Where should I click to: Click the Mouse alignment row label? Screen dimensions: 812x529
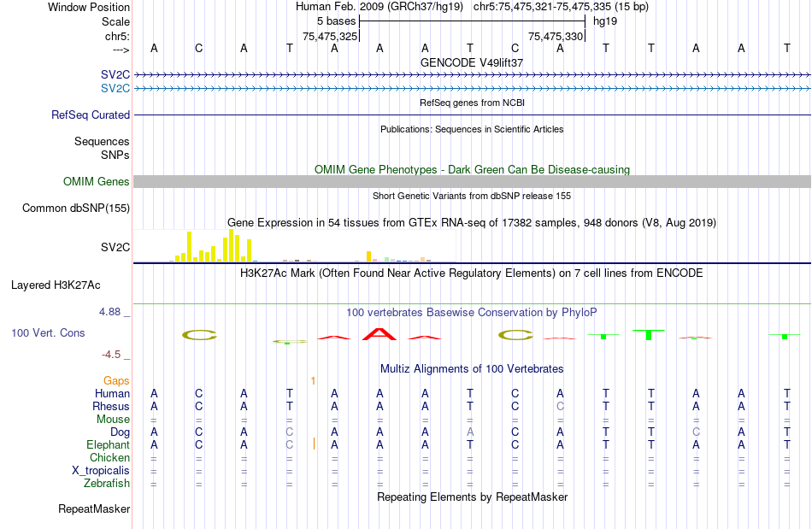pos(113,420)
